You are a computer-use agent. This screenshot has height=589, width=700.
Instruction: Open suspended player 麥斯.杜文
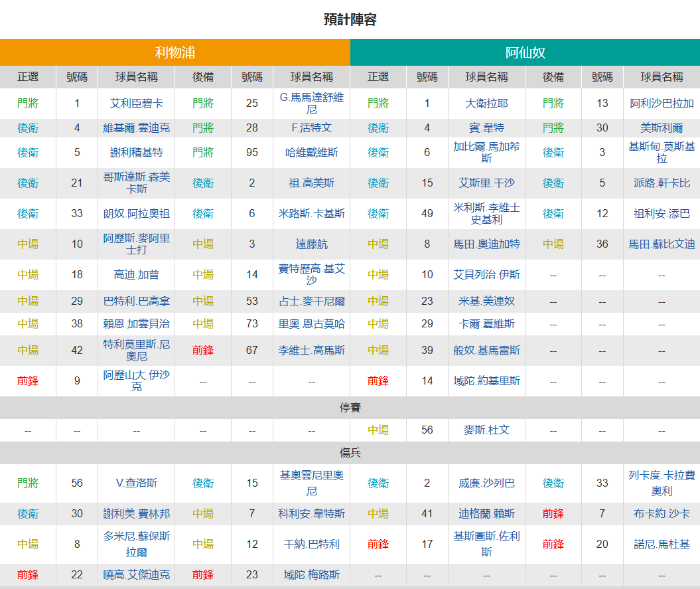point(486,430)
